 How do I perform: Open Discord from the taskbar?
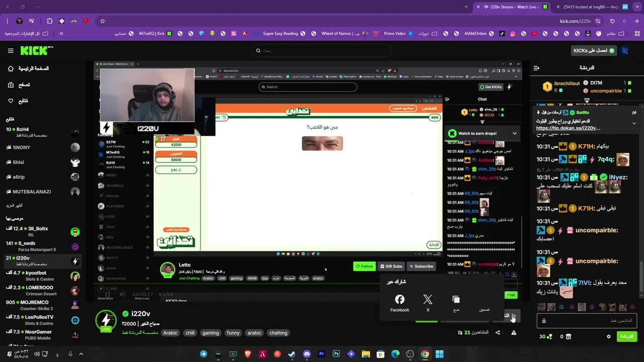[x=307, y=354]
